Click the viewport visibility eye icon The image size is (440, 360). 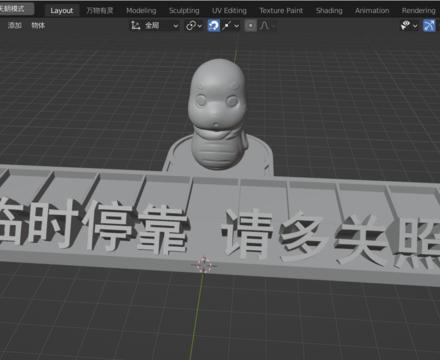(405, 25)
